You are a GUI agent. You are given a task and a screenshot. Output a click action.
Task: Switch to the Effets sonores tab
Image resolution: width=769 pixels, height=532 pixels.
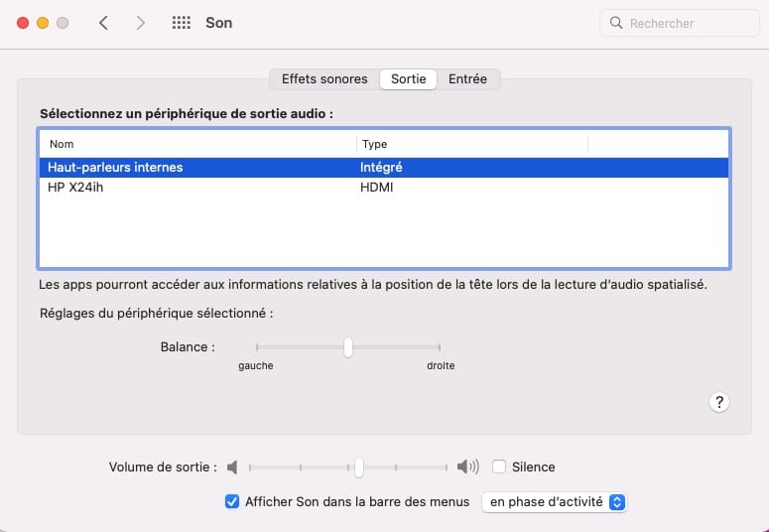click(324, 79)
